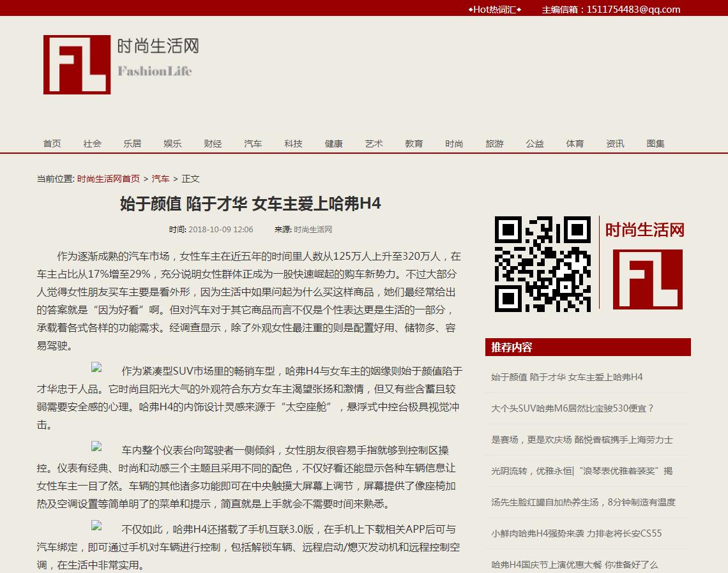Go to the 旅游 section

click(x=494, y=144)
